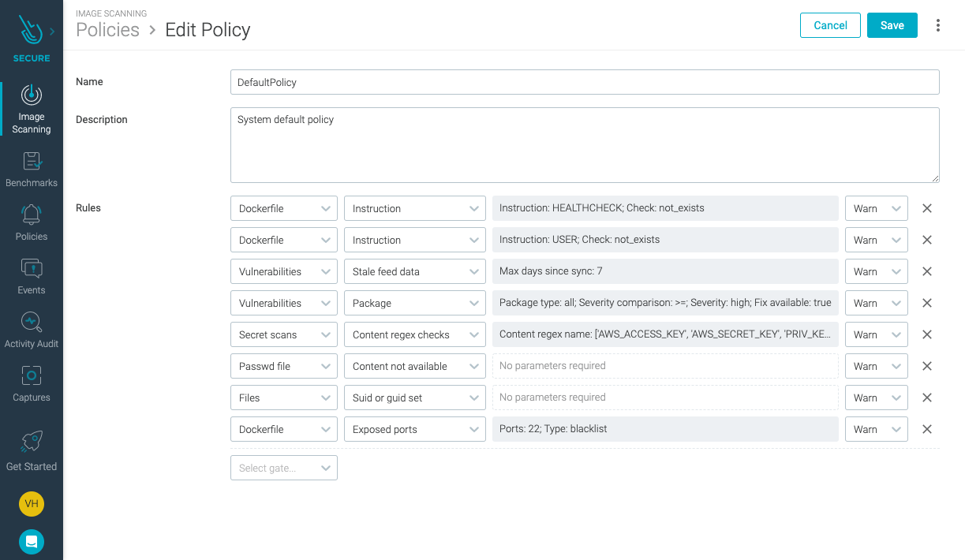965x560 pixels.
Task: Delete the Stale feed data rule
Action: point(927,271)
